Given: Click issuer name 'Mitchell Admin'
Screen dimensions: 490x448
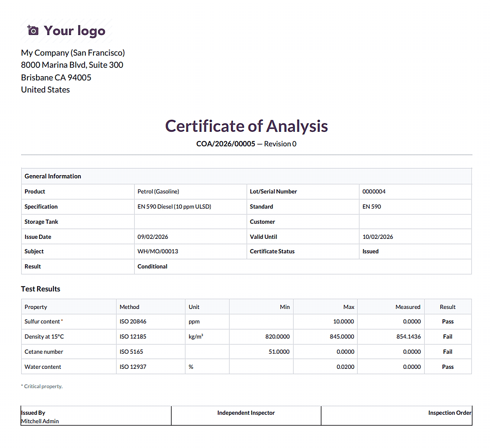Looking at the screenshot, I should coord(40,421).
